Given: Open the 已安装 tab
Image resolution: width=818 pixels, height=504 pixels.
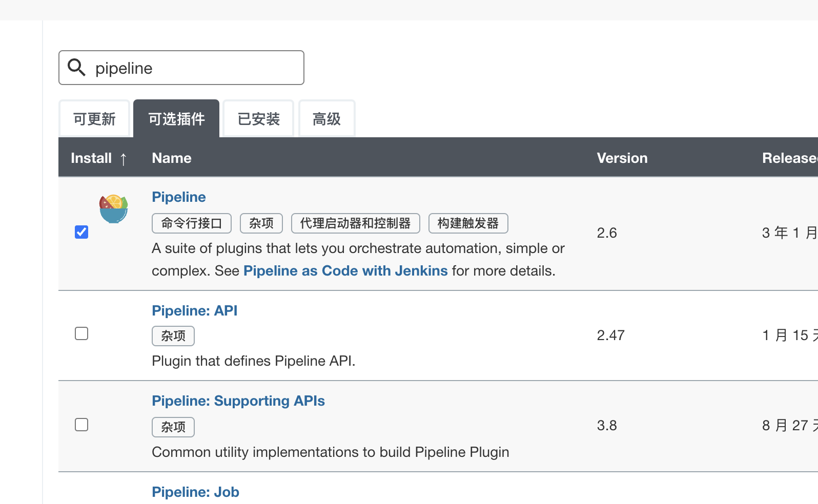Looking at the screenshot, I should [258, 119].
